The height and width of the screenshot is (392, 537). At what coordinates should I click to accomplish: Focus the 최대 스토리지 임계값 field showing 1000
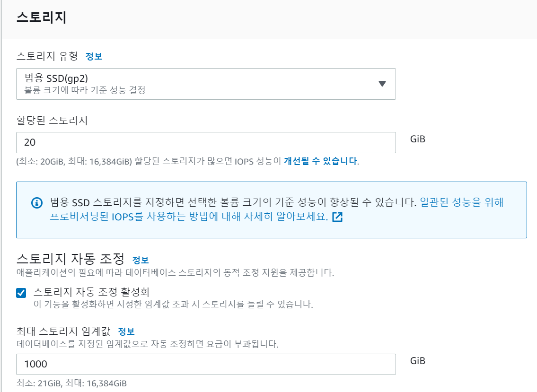pos(206,364)
